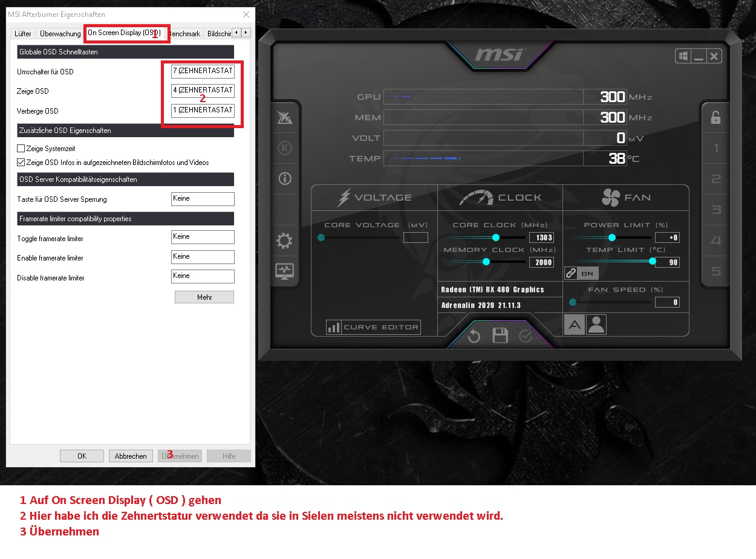Open the Bildschirm tab

(218, 34)
